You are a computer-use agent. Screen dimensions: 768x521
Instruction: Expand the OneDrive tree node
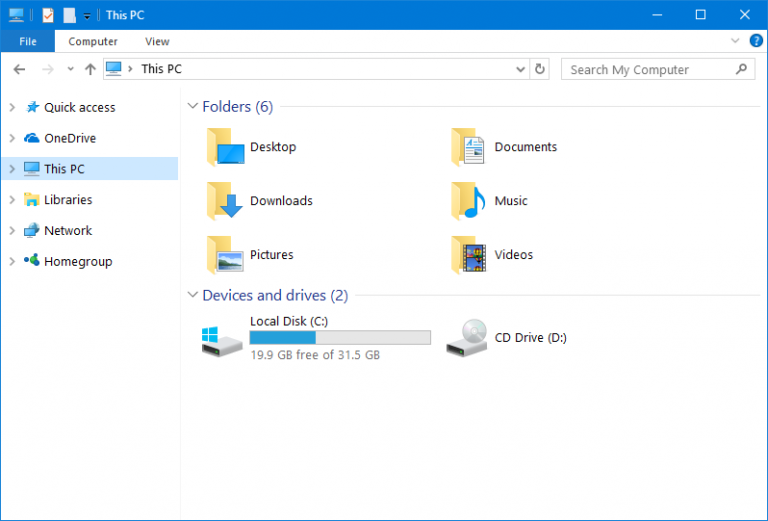click(x=12, y=138)
